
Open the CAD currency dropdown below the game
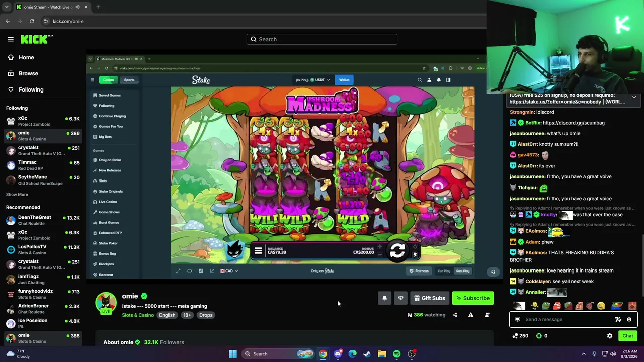tap(229, 271)
